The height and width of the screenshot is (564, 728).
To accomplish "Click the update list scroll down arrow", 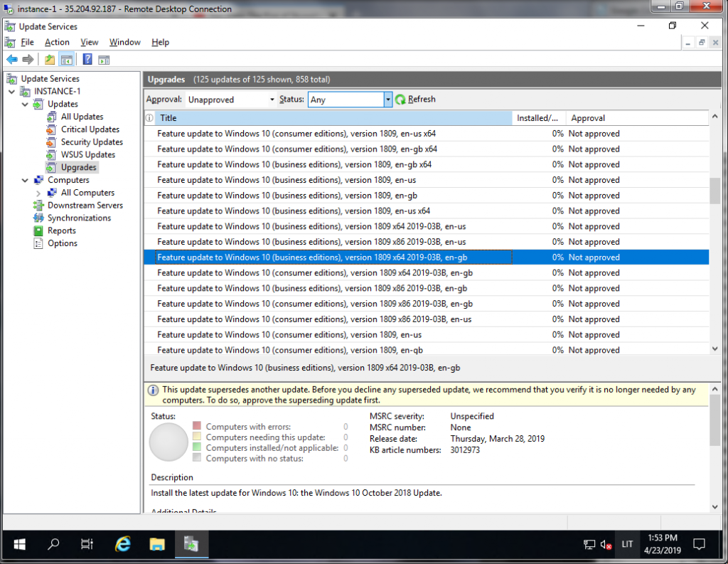I will (715, 348).
